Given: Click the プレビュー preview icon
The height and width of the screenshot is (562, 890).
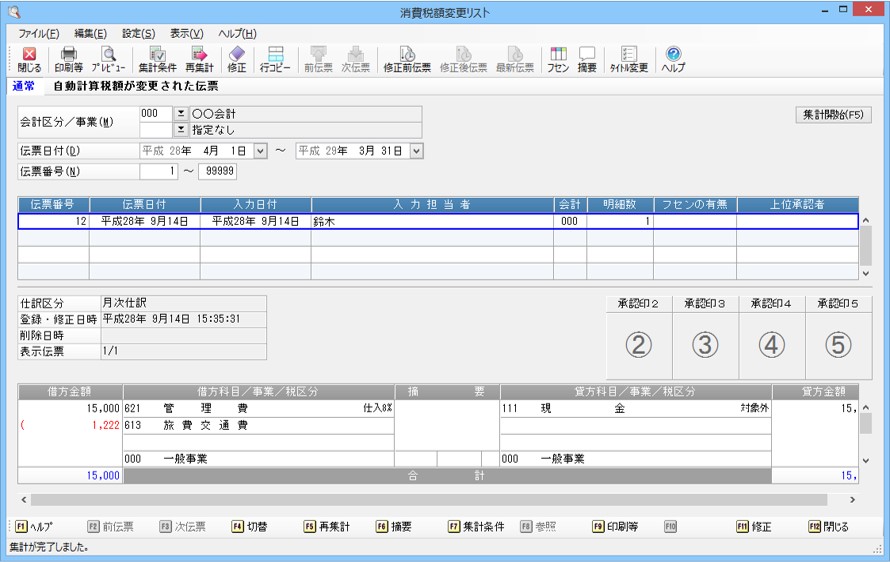Looking at the screenshot, I should click(x=108, y=59).
